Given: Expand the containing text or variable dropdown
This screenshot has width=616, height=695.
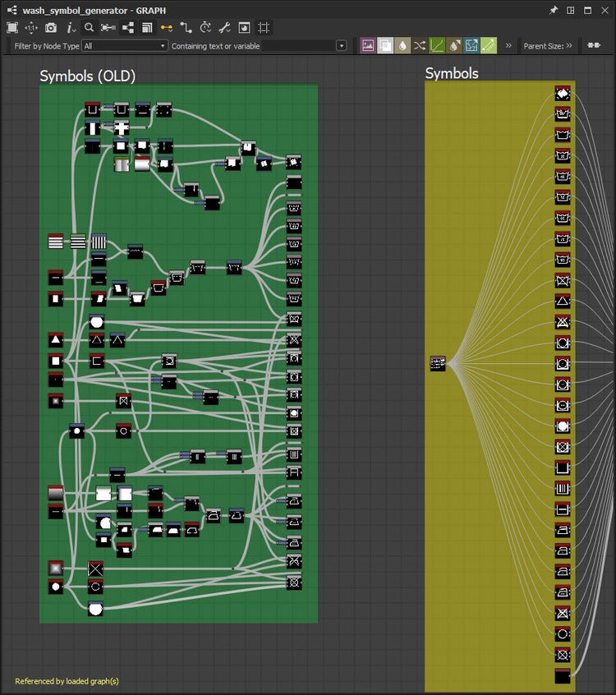Looking at the screenshot, I should 341,46.
